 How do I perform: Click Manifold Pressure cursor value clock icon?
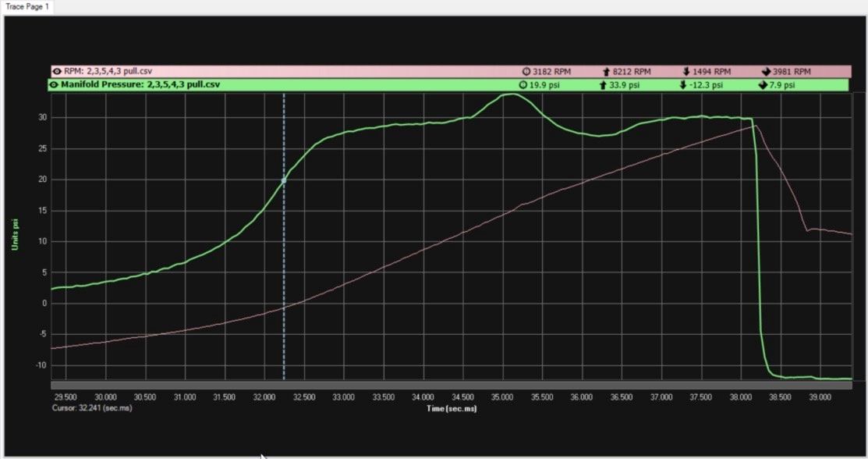[523, 84]
